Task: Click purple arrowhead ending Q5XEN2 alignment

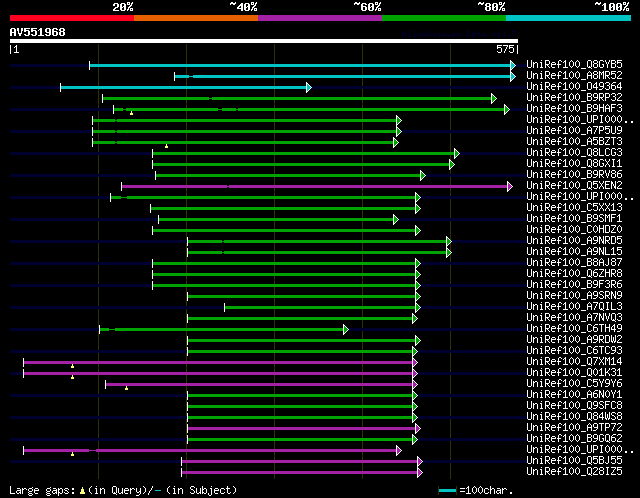Action: (510, 187)
